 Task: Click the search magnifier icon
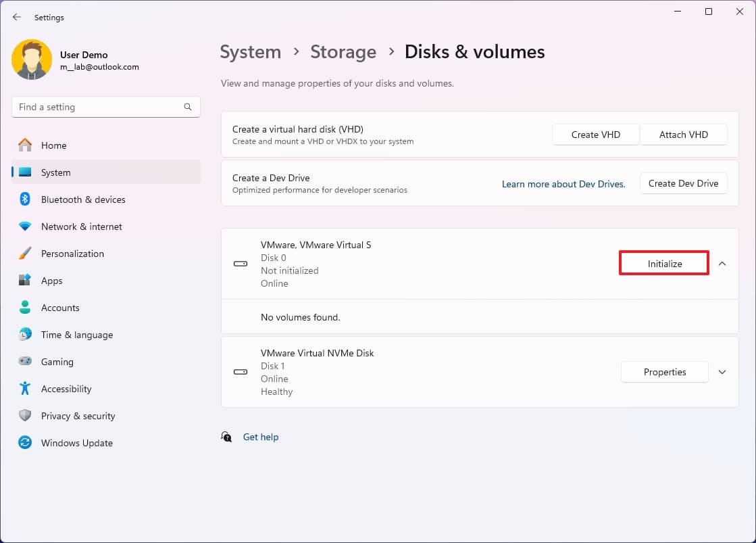click(188, 107)
